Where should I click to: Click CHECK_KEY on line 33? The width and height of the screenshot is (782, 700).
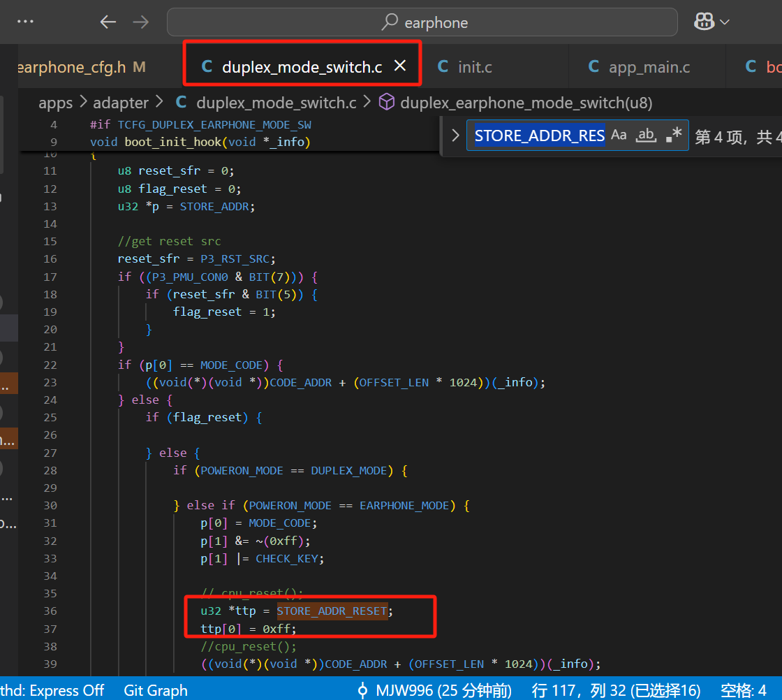point(287,558)
